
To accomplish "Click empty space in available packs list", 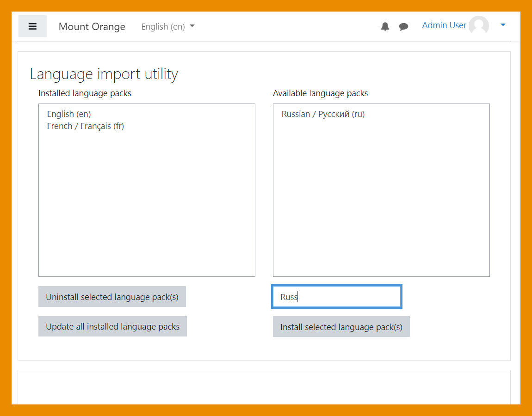I will (x=381, y=208).
